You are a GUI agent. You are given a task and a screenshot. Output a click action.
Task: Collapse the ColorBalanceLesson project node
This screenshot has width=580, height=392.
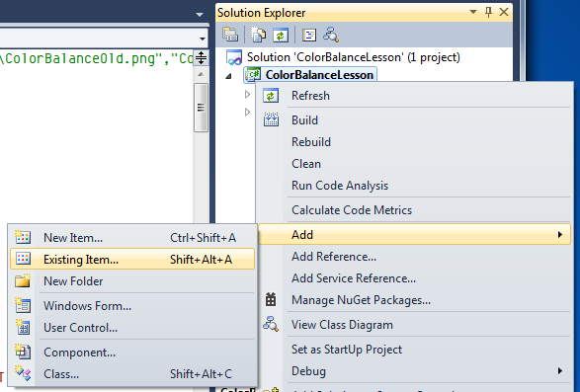click(228, 76)
